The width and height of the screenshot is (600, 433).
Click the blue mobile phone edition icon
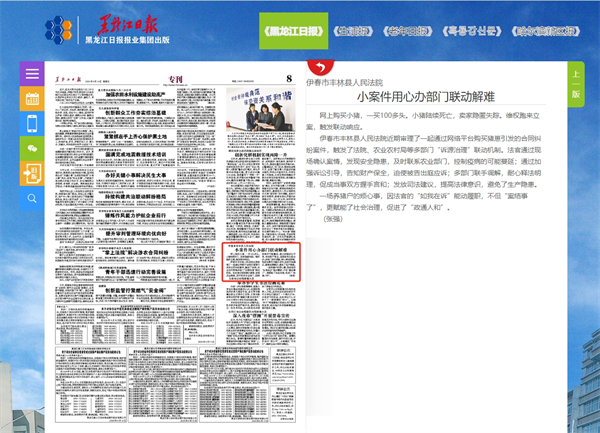click(x=32, y=123)
